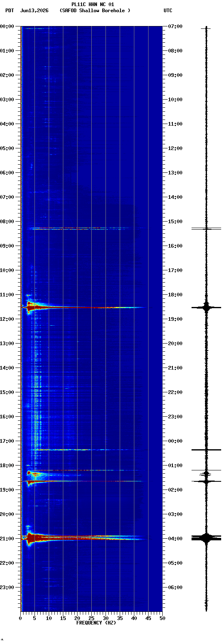Click '15:00' on the UTC time axis

coord(175,221)
